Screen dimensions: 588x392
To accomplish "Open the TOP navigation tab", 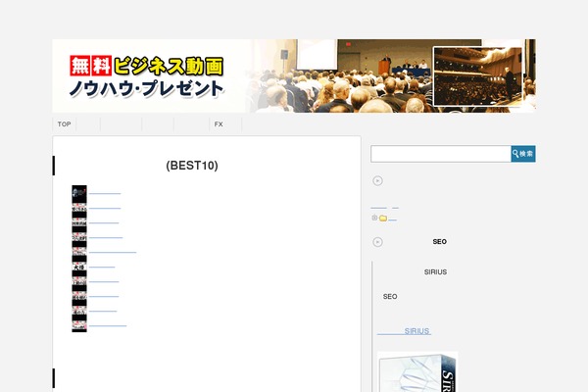I will pyautogui.click(x=64, y=124).
